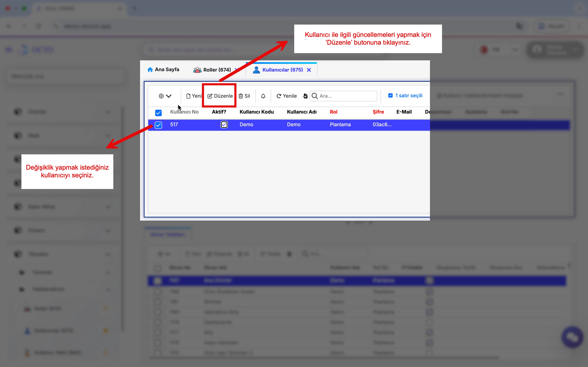Image resolution: width=588 pixels, height=367 pixels.
Task: Open the Kullanıcılar (675) tab
Action: pyautogui.click(x=282, y=70)
